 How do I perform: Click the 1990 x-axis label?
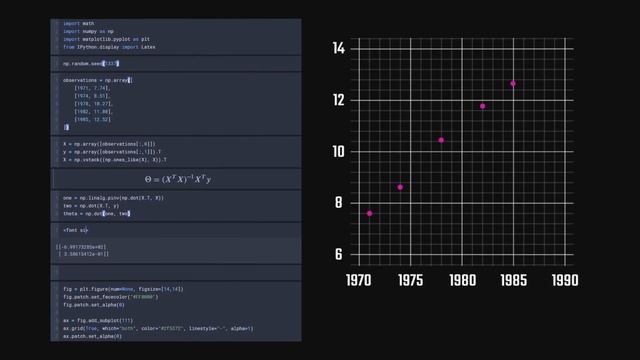coord(565,280)
